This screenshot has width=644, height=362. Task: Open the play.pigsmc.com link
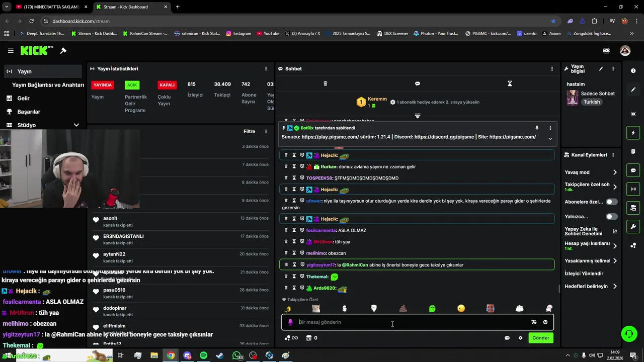(x=330, y=137)
